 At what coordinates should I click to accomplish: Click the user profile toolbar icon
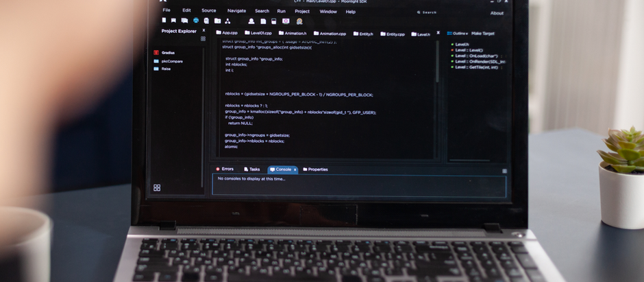[x=251, y=21]
